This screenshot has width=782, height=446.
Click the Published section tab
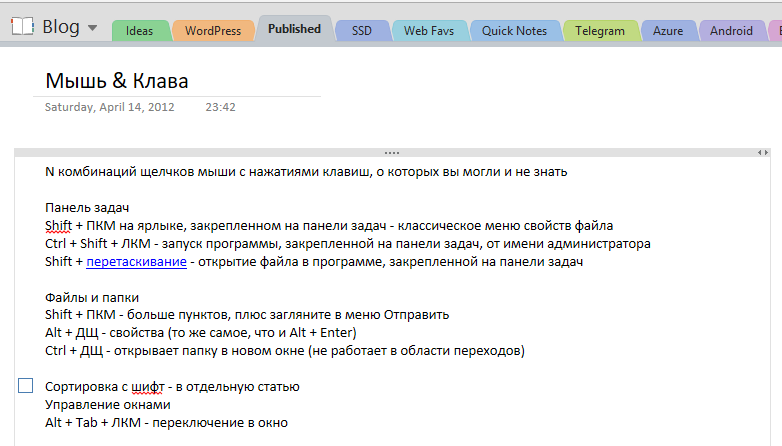294,30
